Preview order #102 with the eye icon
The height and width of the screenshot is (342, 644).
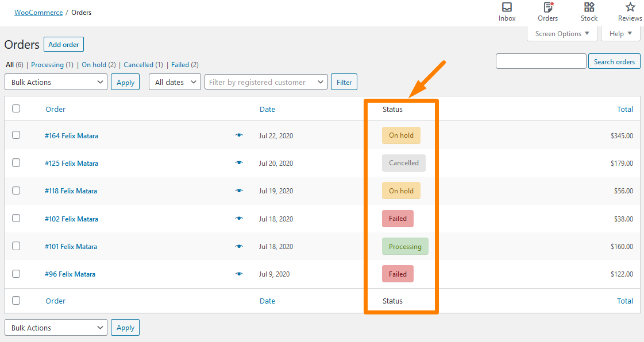point(239,219)
